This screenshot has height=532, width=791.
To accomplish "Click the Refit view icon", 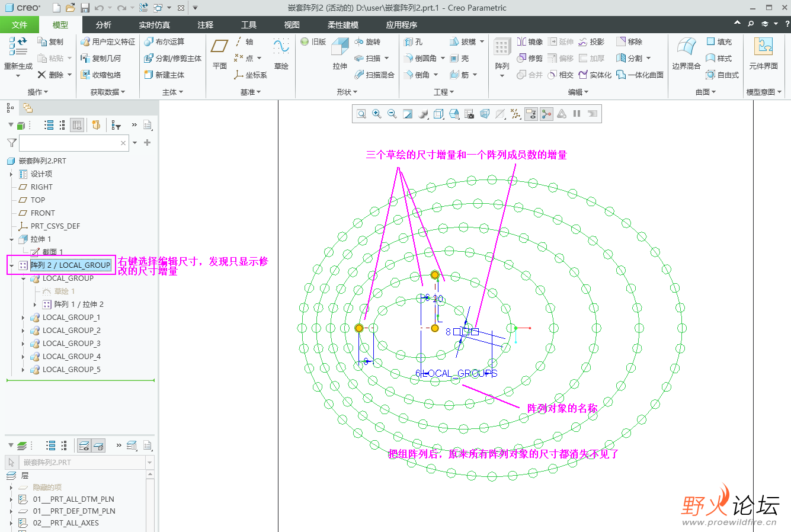I will pyautogui.click(x=361, y=114).
